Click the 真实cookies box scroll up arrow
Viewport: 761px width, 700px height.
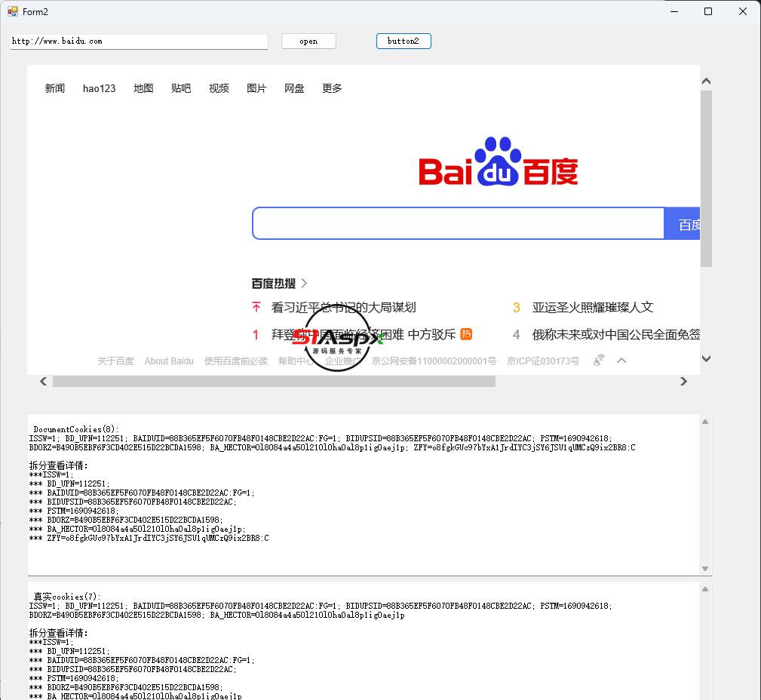pyautogui.click(x=705, y=589)
